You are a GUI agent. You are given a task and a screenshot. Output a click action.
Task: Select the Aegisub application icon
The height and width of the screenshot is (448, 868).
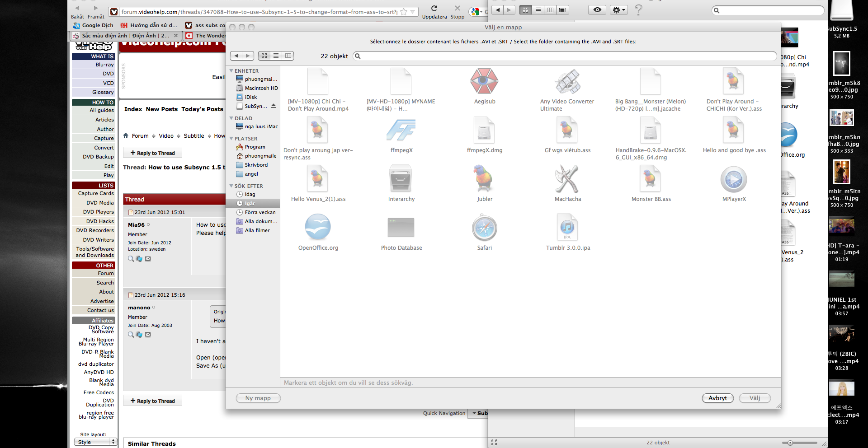484,81
